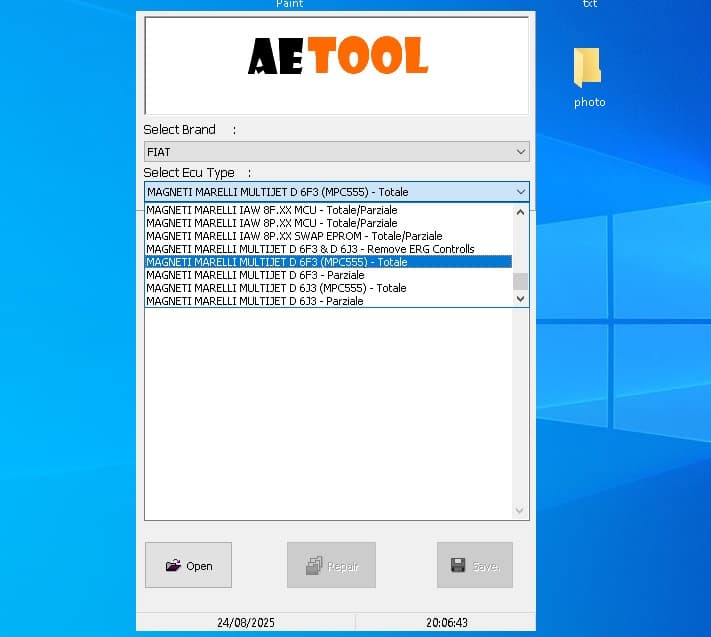Click the AETOOL logo banner
The image size is (711, 637).
pyautogui.click(x=337, y=66)
